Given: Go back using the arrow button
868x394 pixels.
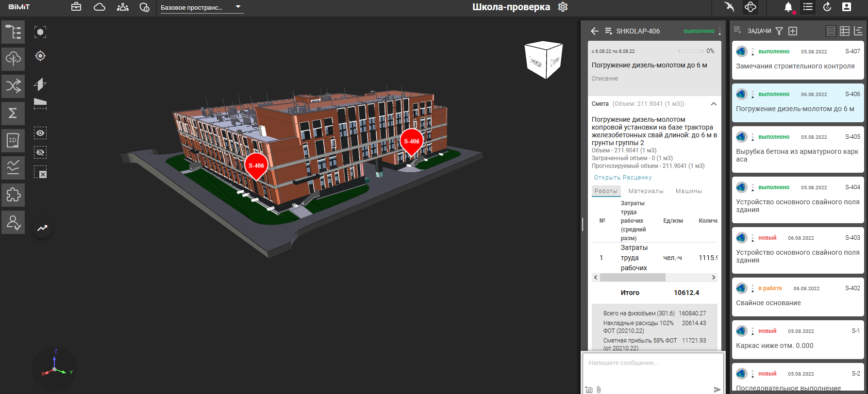Looking at the screenshot, I should pyautogui.click(x=595, y=31).
